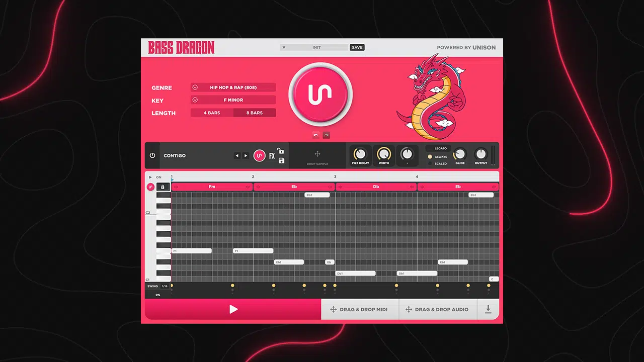Click the right arrow icon on Db chord
Screen dimensions: 644x362
coord(412,187)
